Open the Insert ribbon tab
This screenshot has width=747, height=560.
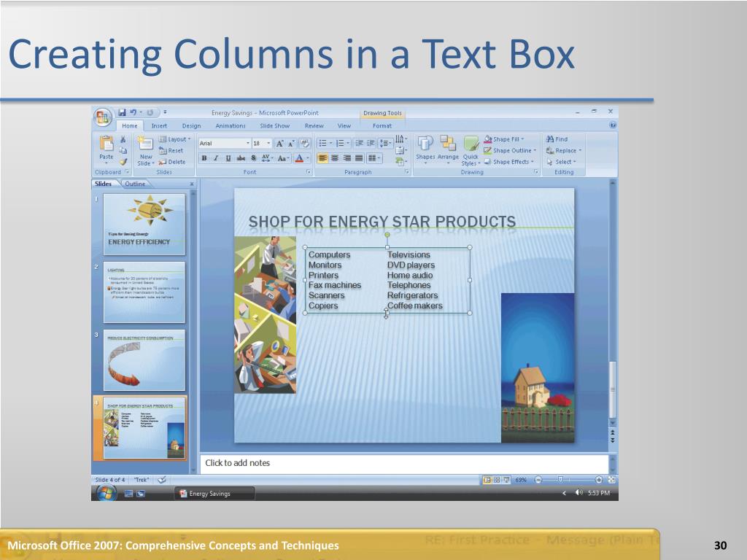(x=159, y=125)
